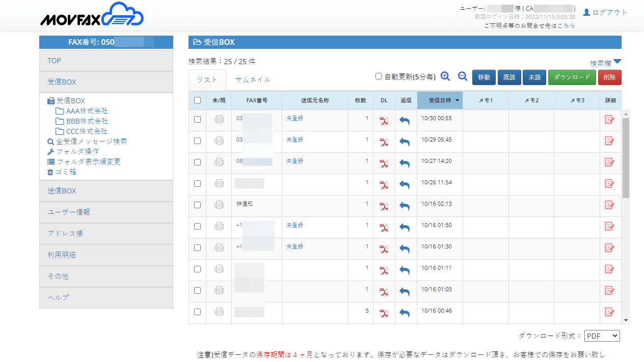Go to TOP in the sidebar menu
The image size is (644, 362).
pyautogui.click(x=106, y=61)
